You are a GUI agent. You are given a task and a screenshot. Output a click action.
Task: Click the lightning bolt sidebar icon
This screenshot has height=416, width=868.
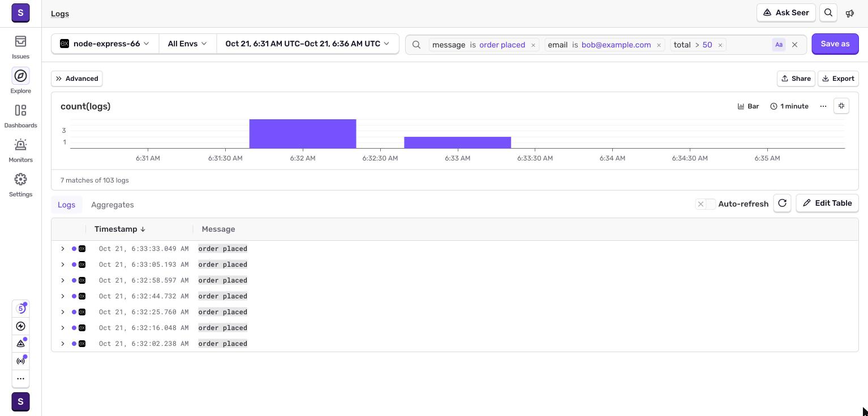[20, 326]
